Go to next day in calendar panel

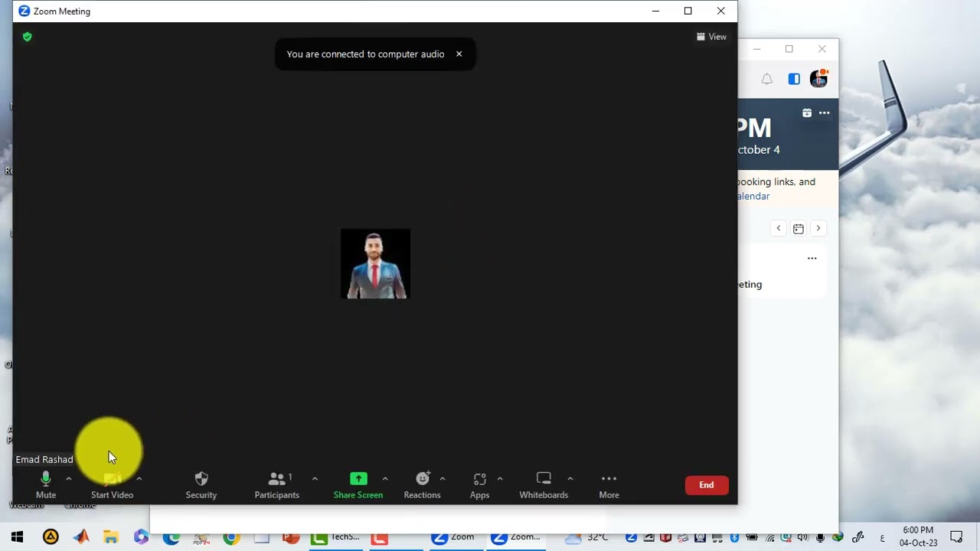(x=818, y=228)
